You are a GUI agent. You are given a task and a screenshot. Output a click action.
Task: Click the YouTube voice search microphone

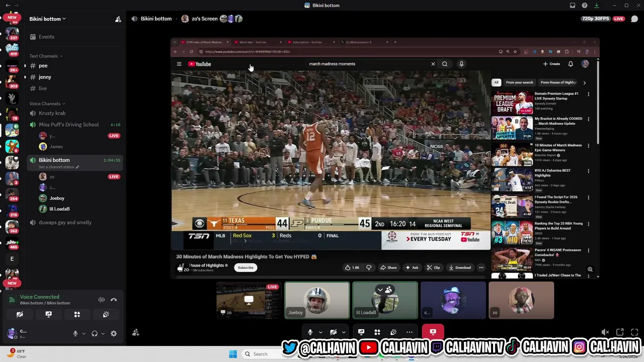(x=461, y=64)
